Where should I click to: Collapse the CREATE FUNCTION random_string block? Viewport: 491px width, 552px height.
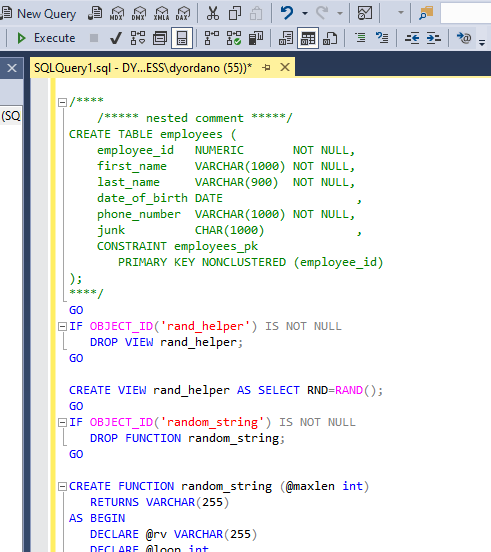coord(62,487)
